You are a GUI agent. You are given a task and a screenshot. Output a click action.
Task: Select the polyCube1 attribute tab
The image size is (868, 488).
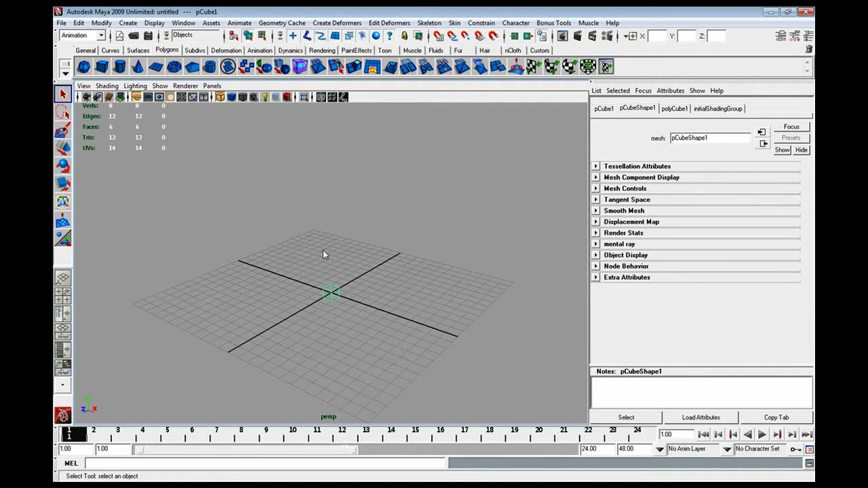(675, 108)
